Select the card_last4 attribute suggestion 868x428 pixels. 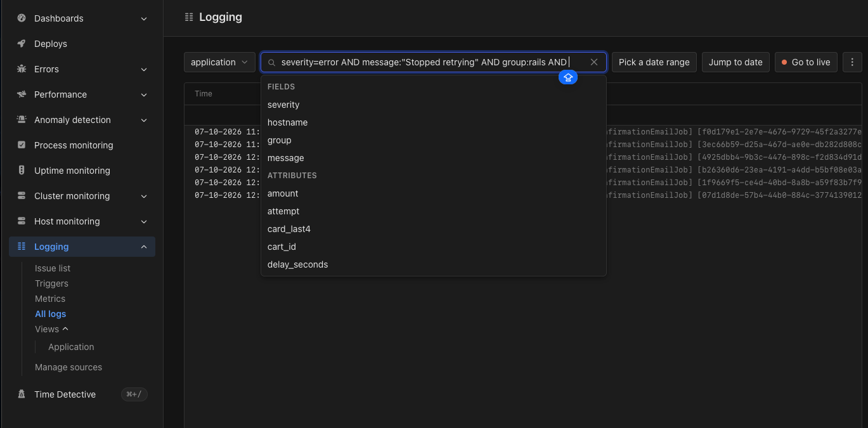pyautogui.click(x=434, y=229)
